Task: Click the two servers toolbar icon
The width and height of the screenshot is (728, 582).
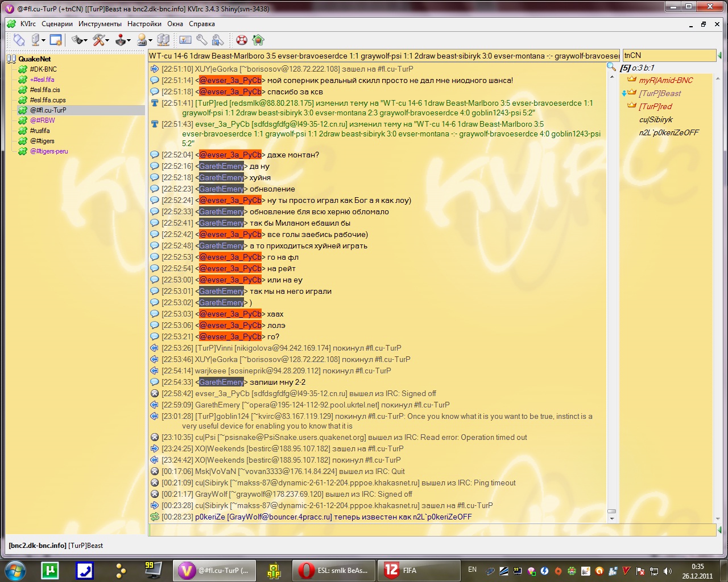Action: (163, 40)
